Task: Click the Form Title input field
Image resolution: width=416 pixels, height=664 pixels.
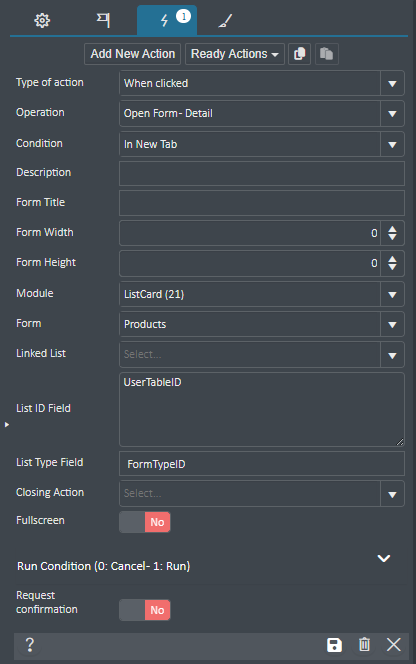Action: (262, 203)
